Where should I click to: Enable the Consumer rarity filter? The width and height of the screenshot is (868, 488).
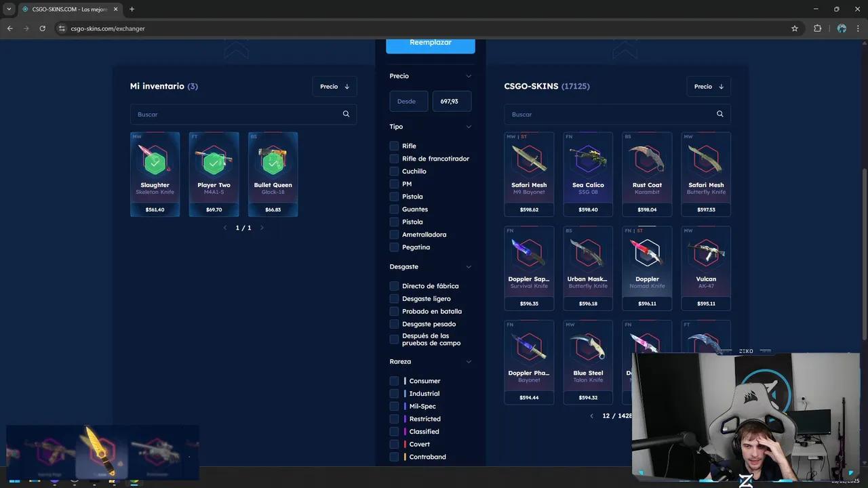coord(394,381)
